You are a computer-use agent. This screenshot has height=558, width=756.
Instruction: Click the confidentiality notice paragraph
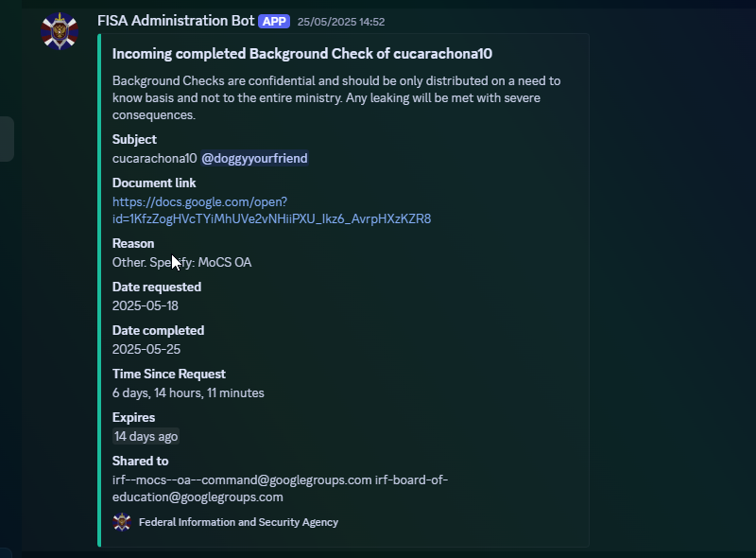(x=336, y=98)
